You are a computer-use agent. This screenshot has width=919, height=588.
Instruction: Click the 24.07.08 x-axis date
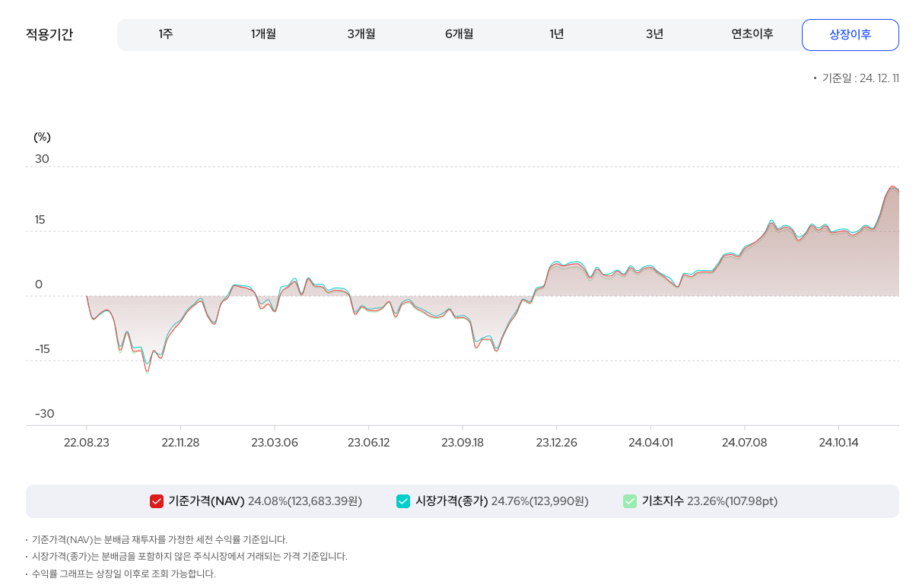745,443
